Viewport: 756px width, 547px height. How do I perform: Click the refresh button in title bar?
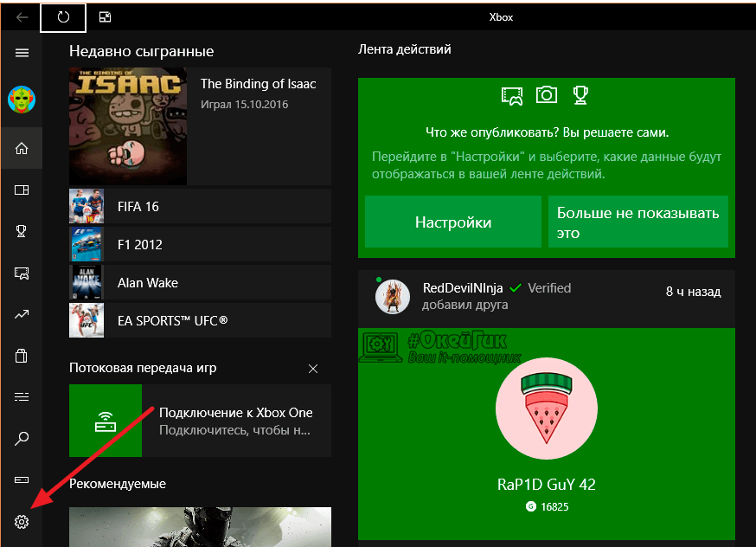[x=63, y=17]
